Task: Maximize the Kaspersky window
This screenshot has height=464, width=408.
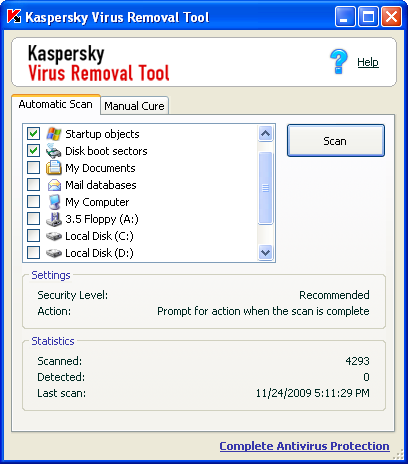Action: tap(368, 16)
